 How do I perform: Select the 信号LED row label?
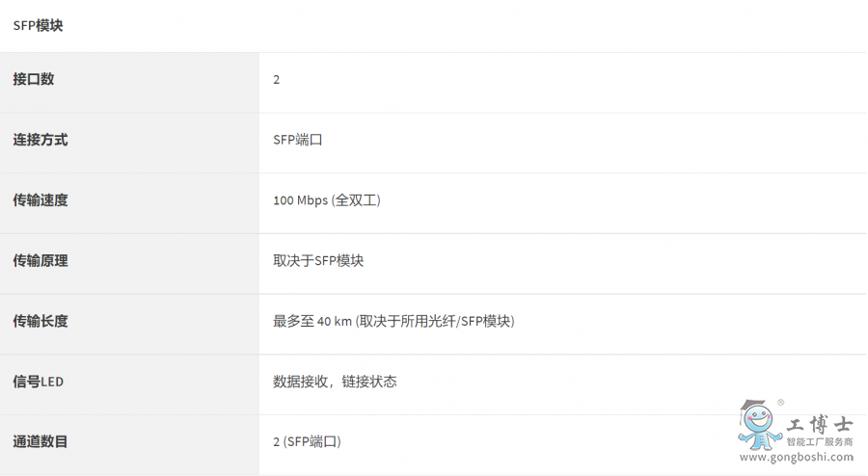(x=38, y=382)
